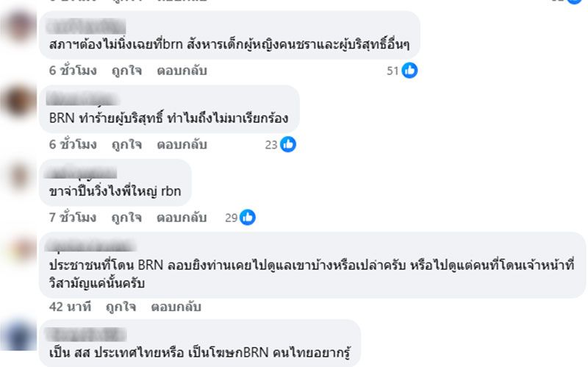Click the reaction count 51
Image resolution: width=588 pixels, height=367 pixels.
click(392, 71)
